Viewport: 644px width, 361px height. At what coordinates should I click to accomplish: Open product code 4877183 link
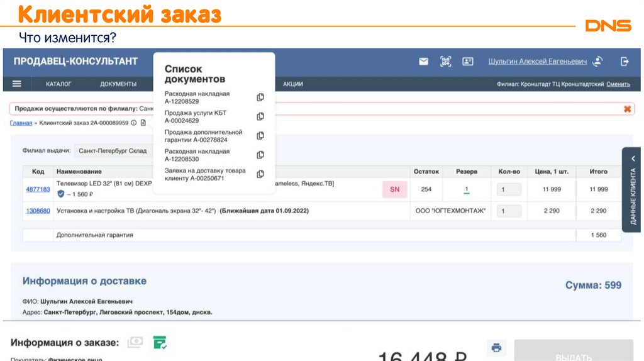point(38,189)
